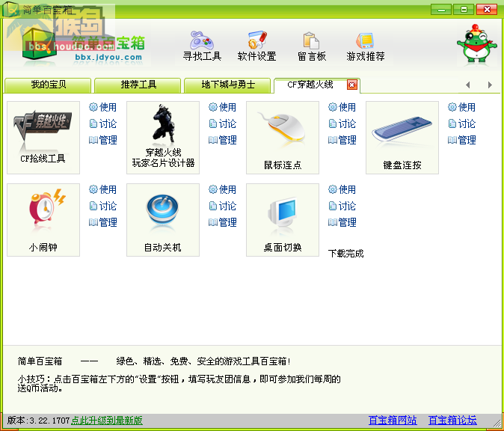Click 管理 for CF抢线工具
The width and height of the screenshot is (504, 431).
103,140
